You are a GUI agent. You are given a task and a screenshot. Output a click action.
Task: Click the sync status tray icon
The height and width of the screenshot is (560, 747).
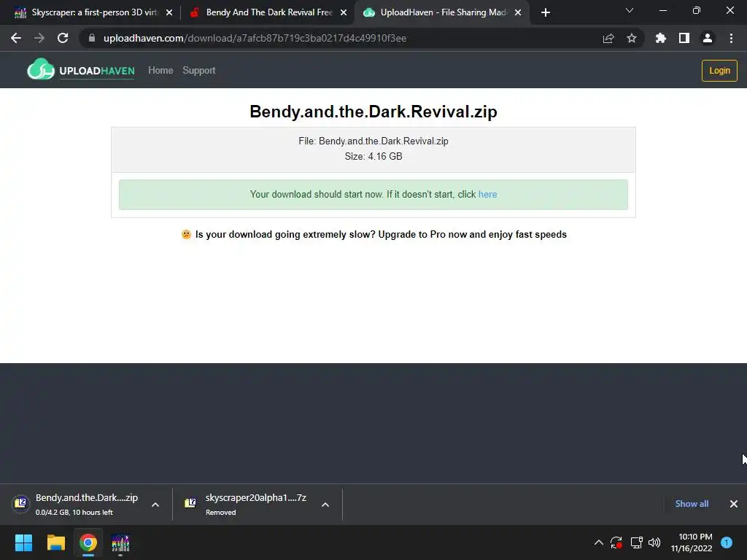coord(616,542)
